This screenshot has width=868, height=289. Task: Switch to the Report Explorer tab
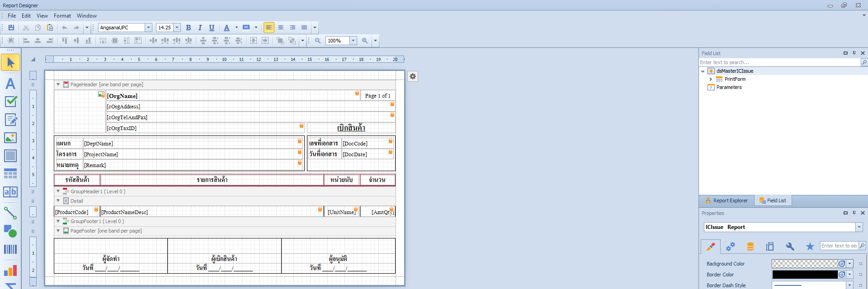click(x=726, y=200)
